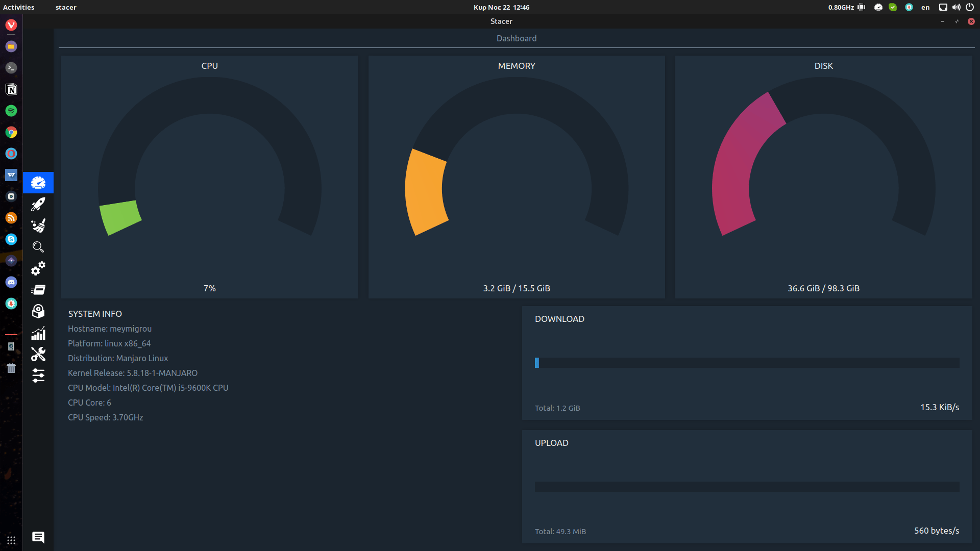Open the stacer app menu
Image resolution: width=980 pixels, height=551 pixels.
pyautogui.click(x=66, y=7)
